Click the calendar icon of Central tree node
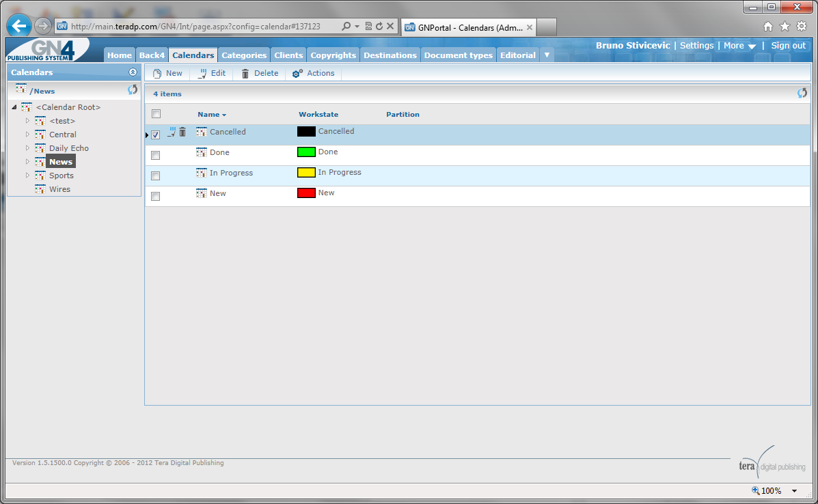This screenshot has width=818, height=504. [x=40, y=135]
